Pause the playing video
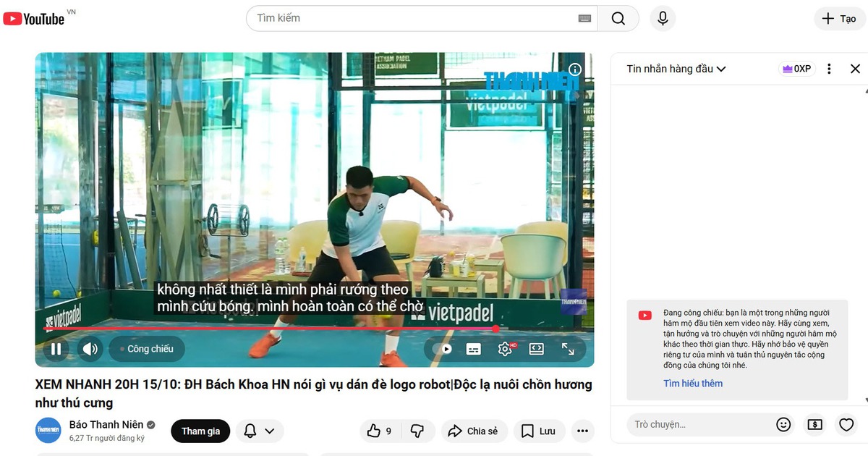868x456 pixels. click(x=56, y=350)
